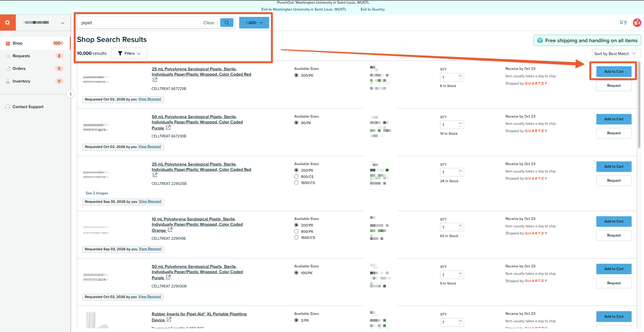Click See 2 Images for CELLTREAT 229025B
The image size is (644, 332).
(97, 193)
